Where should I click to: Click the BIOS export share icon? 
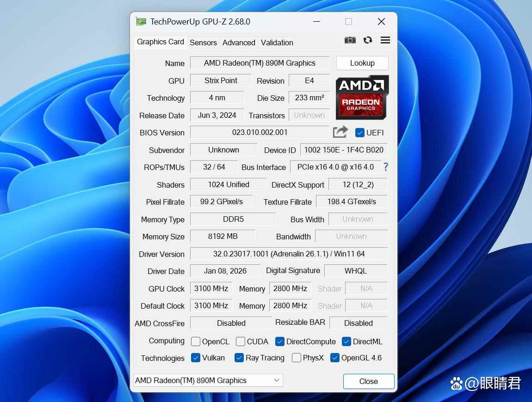tap(340, 132)
